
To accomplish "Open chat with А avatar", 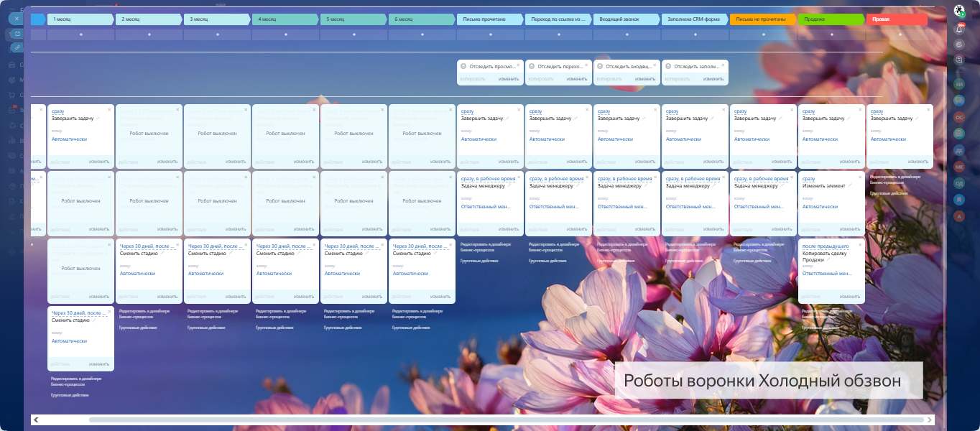I will pyautogui.click(x=959, y=216).
